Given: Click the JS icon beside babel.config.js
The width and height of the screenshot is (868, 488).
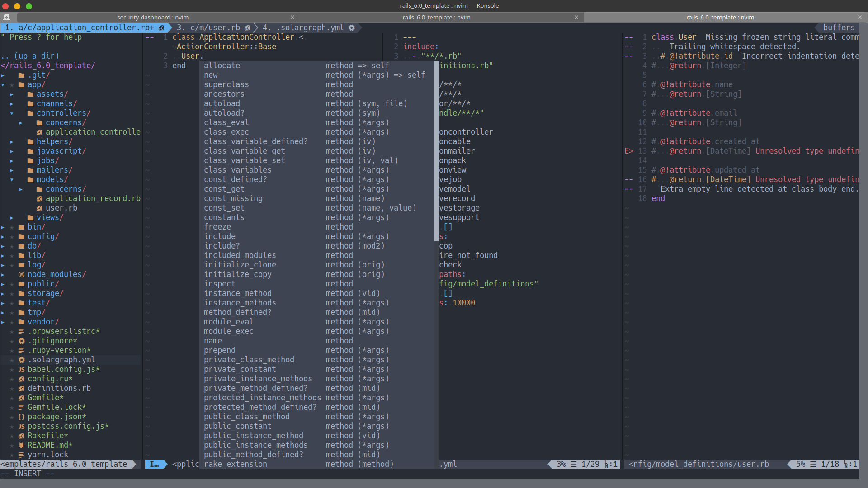Looking at the screenshot, I should coord(21,370).
